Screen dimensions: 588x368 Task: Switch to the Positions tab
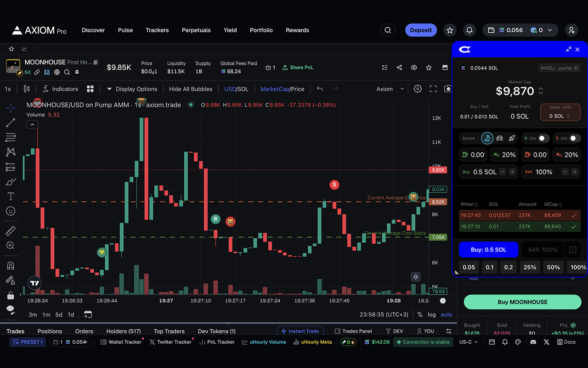pos(50,331)
